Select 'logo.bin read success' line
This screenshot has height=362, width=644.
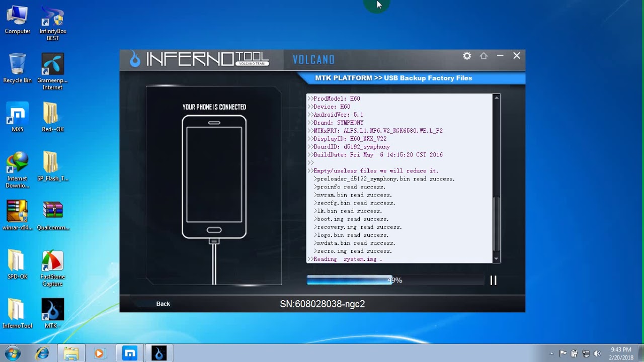point(351,235)
